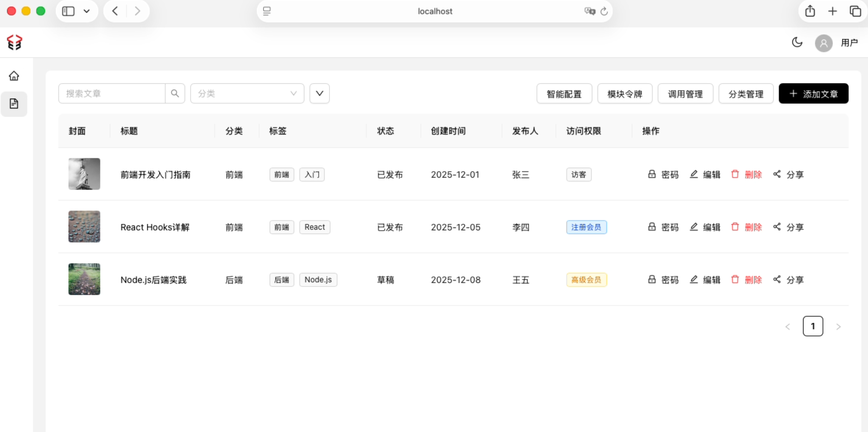Click the 注册会员 access permission tag
The height and width of the screenshot is (432, 868).
point(586,227)
